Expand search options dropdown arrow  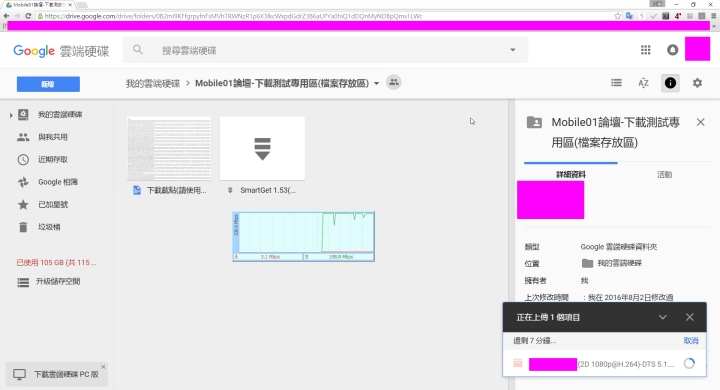coord(512,50)
